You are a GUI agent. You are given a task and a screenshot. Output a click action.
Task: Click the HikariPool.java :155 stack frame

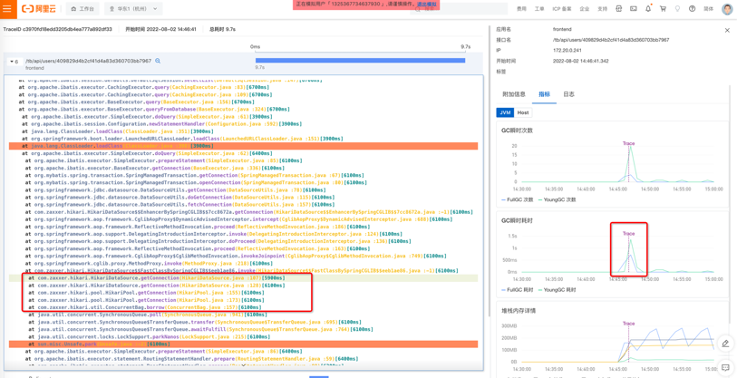pyautogui.click(x=146, y=293)
